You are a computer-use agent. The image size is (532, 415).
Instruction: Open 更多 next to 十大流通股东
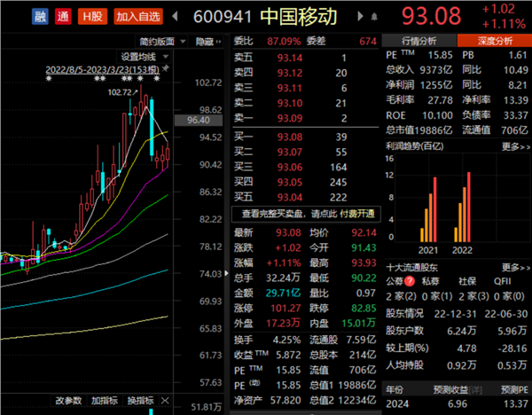pos(514,267)
